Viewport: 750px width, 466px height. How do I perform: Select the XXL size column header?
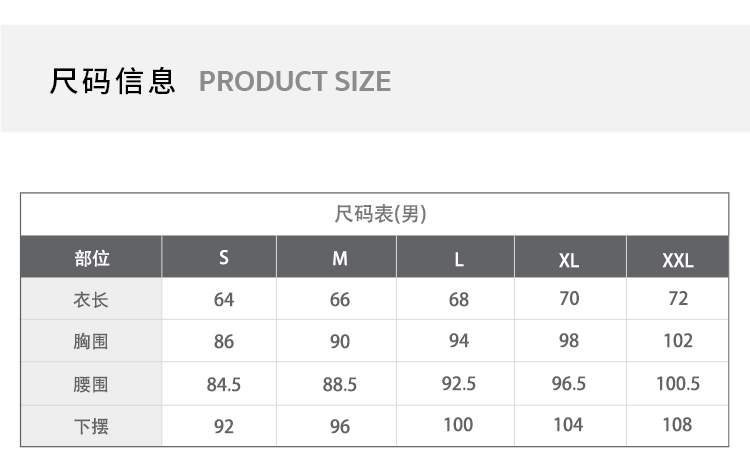(x=678, y=261)
